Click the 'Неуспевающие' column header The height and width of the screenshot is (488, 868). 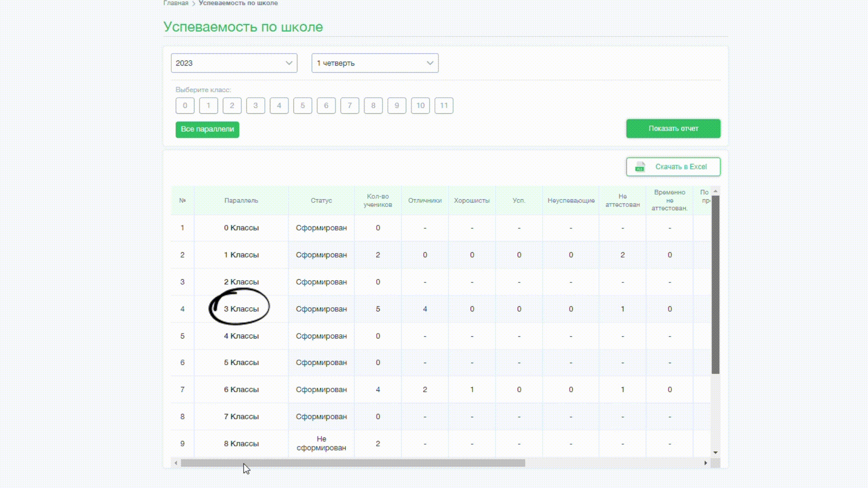571,201
